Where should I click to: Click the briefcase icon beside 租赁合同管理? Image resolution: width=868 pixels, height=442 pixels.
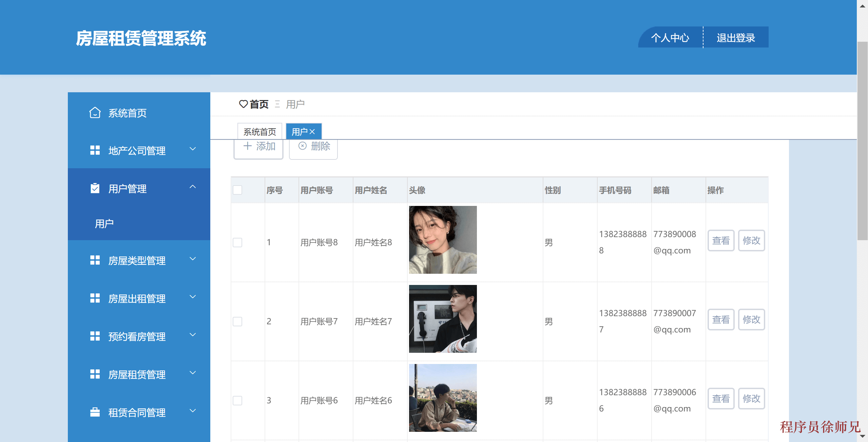click(x=95, y=412)
